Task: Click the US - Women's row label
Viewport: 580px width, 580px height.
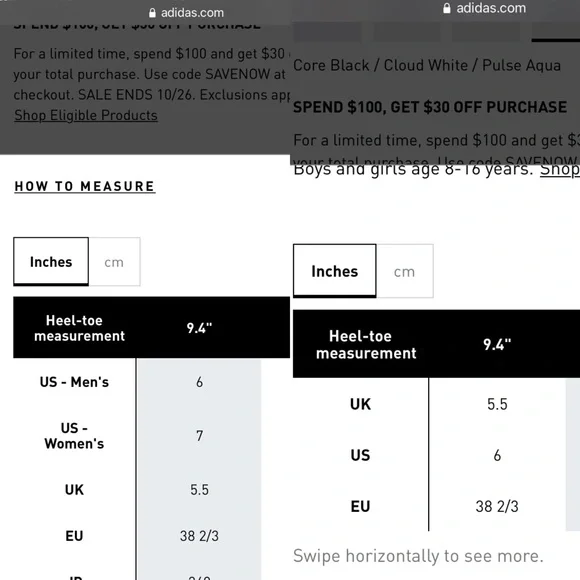Action: [x=74, y=435]
